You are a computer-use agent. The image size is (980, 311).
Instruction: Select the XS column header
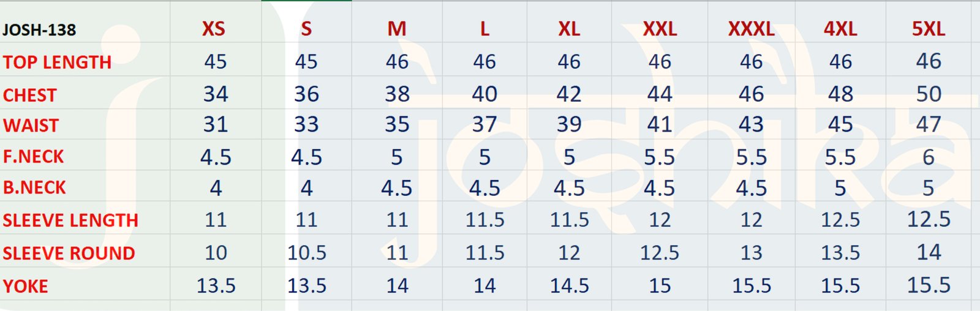[214, 29]
